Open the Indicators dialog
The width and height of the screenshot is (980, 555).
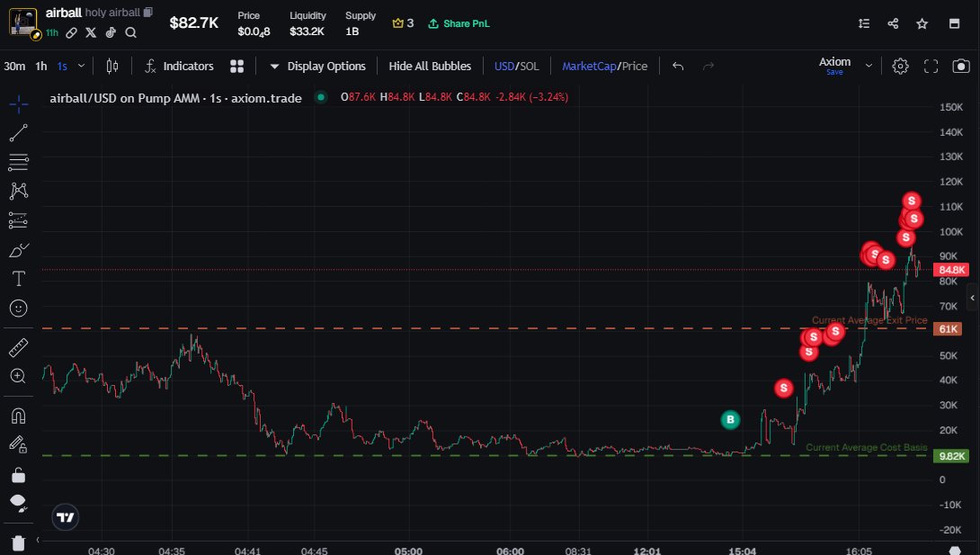[180, 67]
